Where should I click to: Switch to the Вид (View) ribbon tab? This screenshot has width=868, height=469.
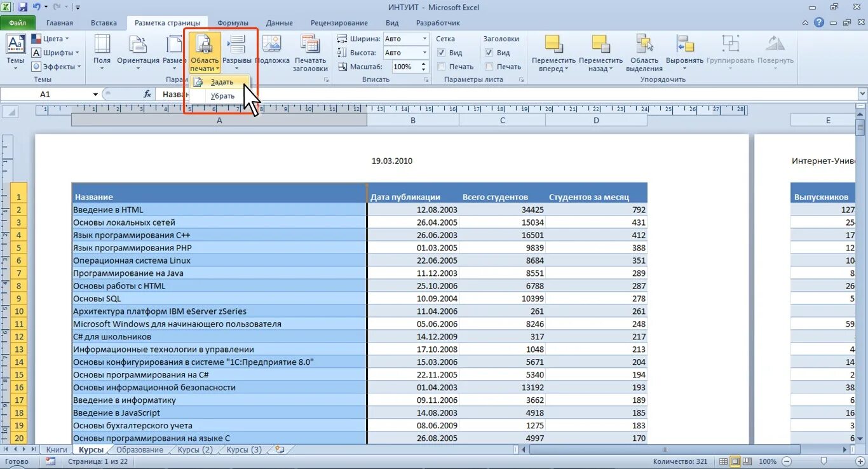392,23
